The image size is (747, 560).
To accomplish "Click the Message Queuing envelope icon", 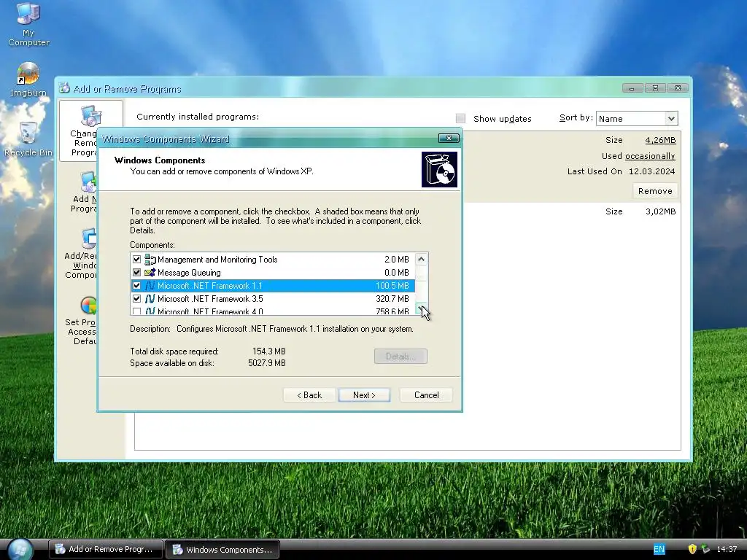I will click(x=150, y=273).
